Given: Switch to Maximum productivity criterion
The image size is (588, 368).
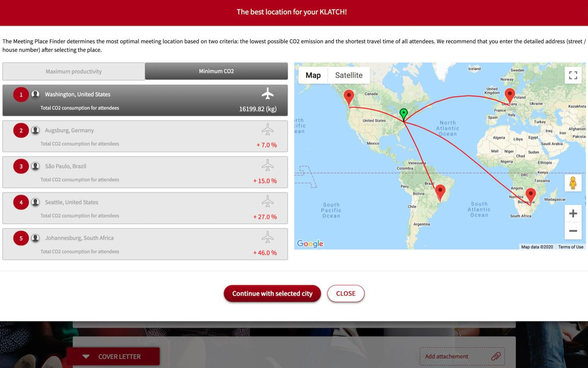Looking at the screenshot, I should [x=74, y=72].
